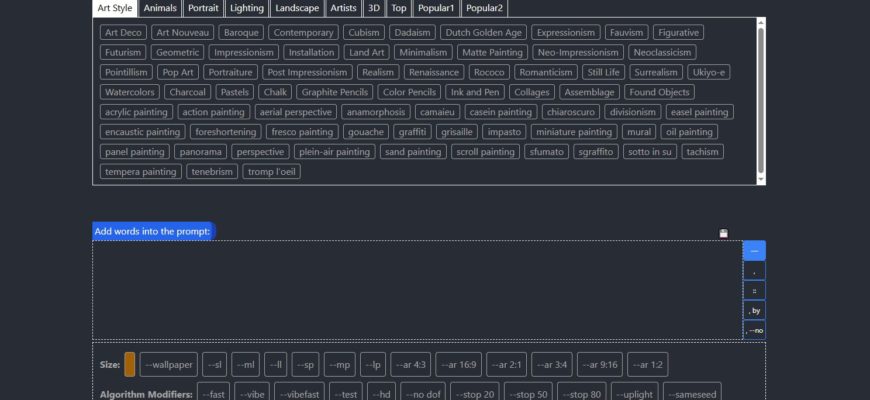
Task: Add the --wallpaper size option
Action: tap(169, 364)
